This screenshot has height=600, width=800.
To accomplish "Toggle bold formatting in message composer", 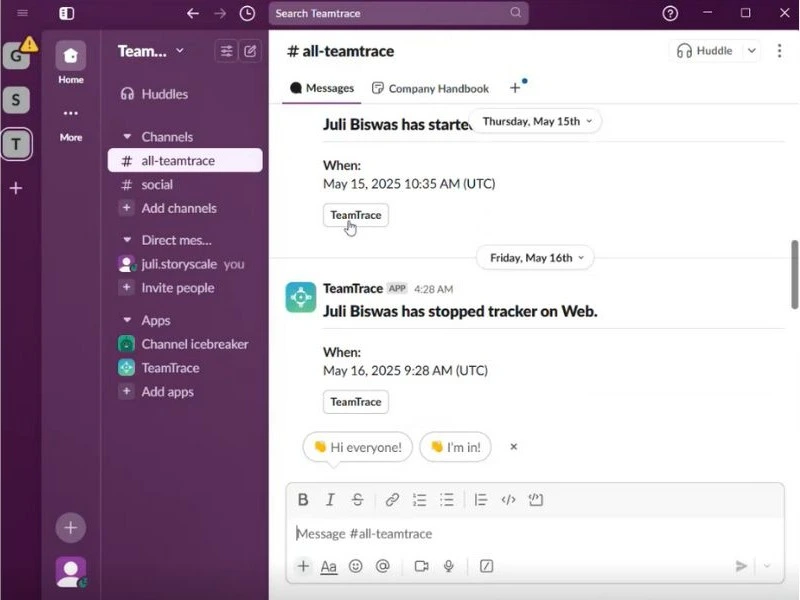I will [303, 499].
